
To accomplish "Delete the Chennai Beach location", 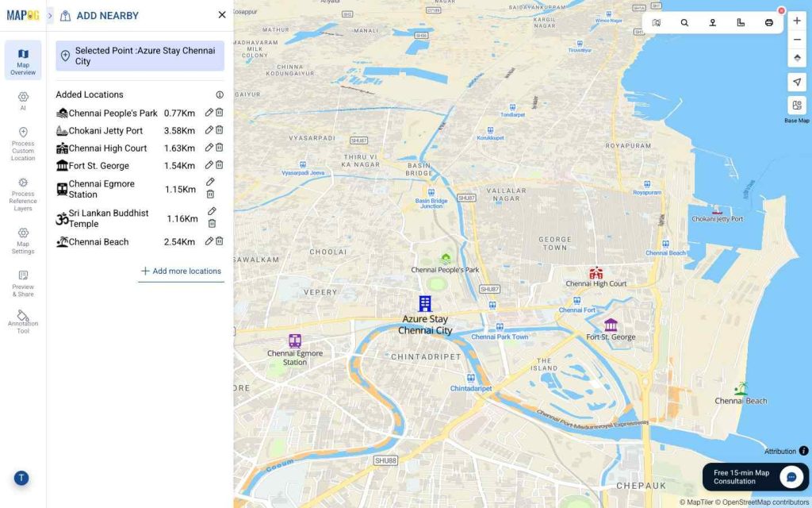I will [219, 241].
